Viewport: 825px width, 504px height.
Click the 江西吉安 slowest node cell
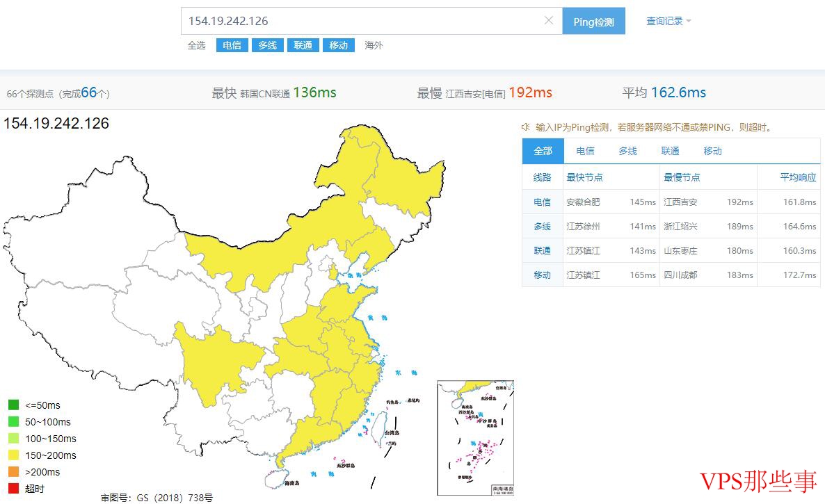pyautogui.click(x=680, y=202)
